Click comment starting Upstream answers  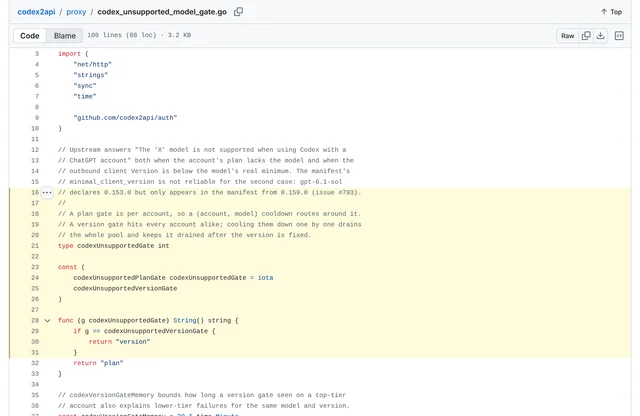(x=202, y=149)
